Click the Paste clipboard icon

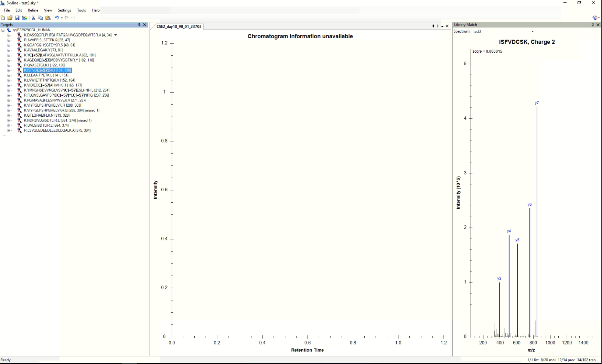48,18
